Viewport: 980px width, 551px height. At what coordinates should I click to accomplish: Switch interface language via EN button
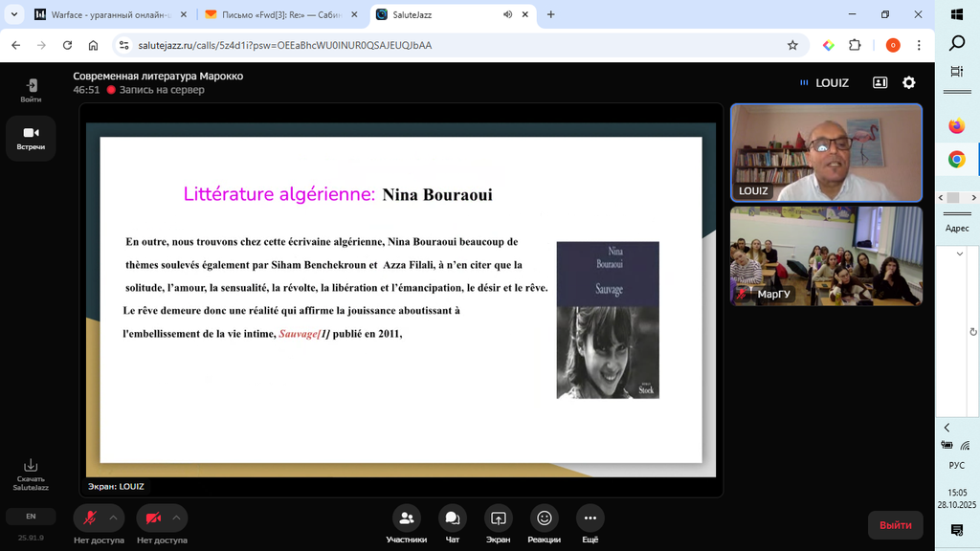(x=31, y=517)
